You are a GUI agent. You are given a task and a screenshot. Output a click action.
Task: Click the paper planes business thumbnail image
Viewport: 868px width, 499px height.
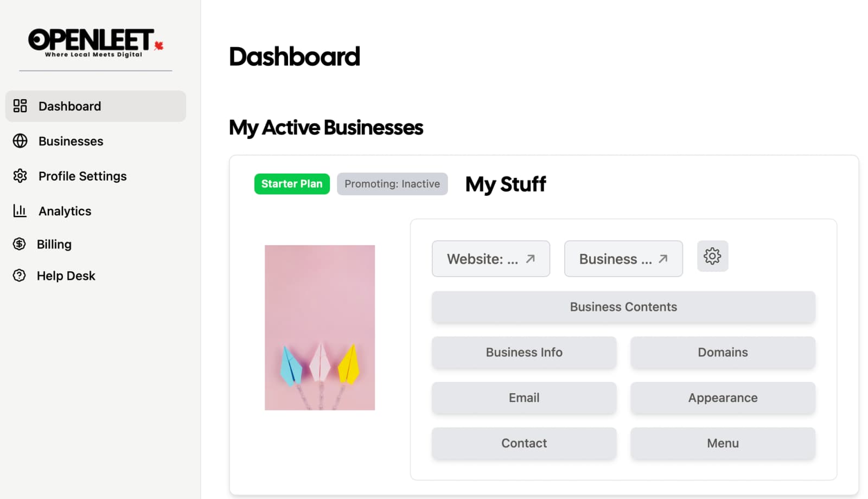[x=320, y=327]
